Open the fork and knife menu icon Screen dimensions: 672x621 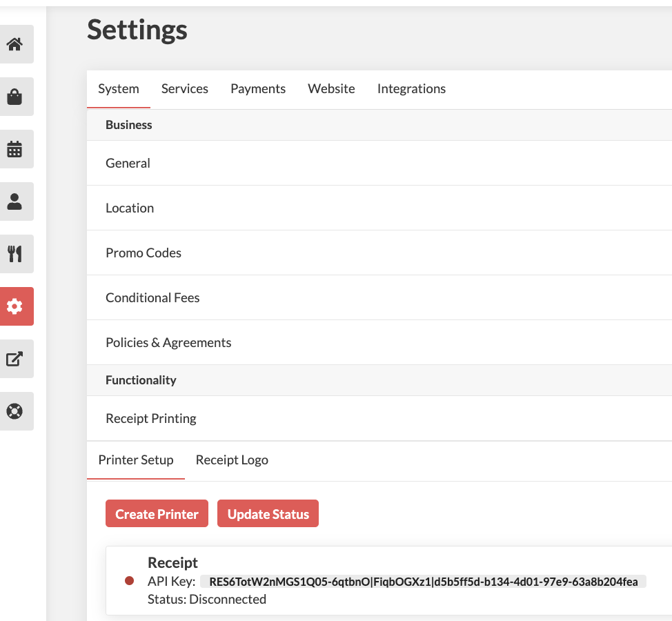(x=15, y=254)
